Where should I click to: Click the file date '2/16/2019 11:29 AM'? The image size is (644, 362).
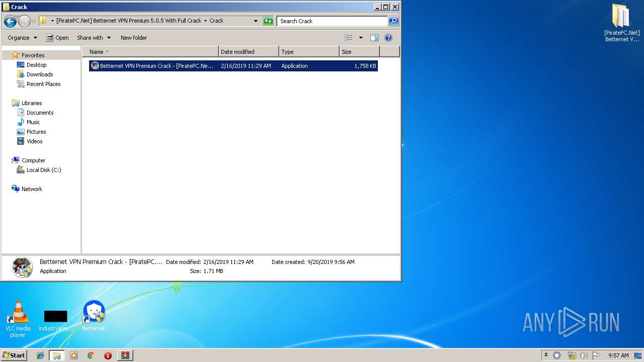246,66
